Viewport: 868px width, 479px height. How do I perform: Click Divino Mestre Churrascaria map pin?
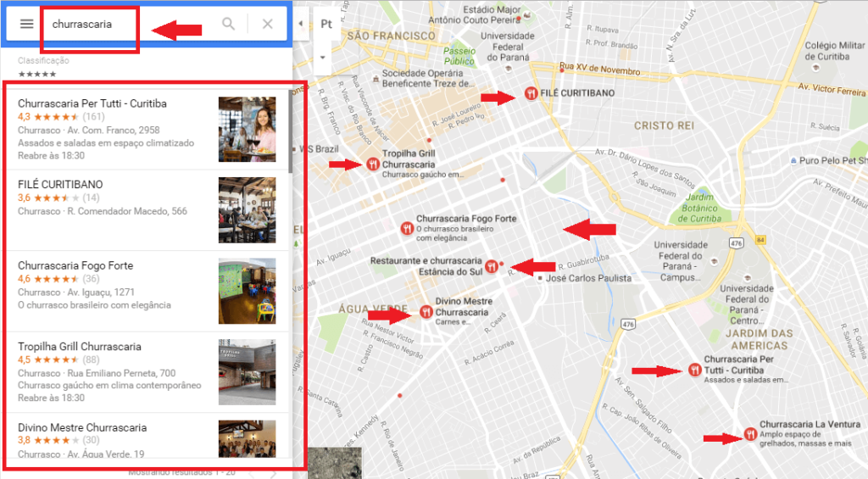(x=426, y=312)
